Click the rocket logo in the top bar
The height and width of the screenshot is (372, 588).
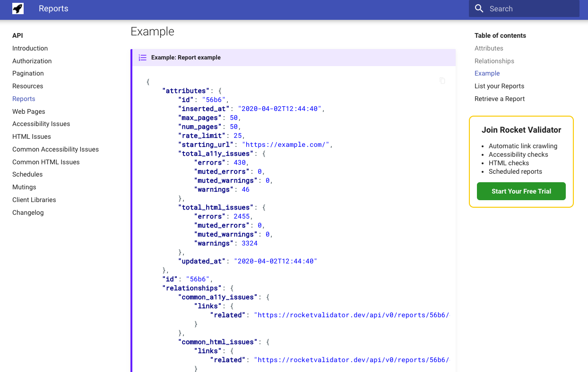pos(17,8)
